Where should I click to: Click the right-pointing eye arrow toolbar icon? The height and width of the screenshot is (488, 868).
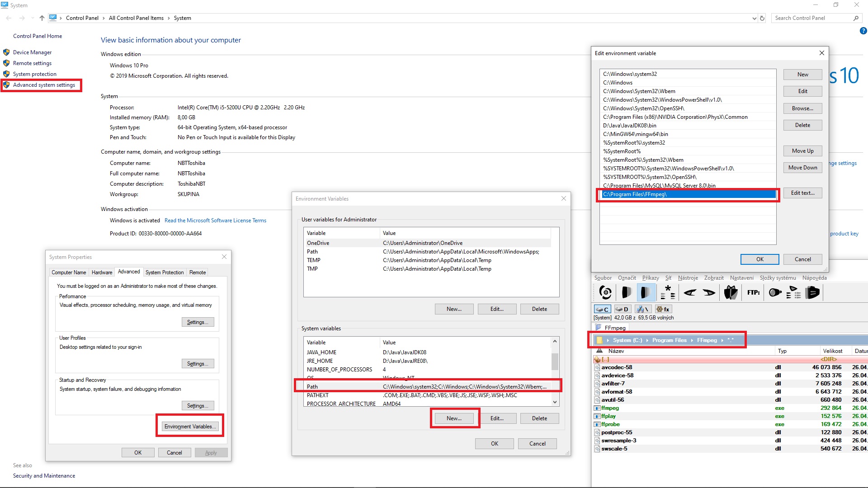709,293
